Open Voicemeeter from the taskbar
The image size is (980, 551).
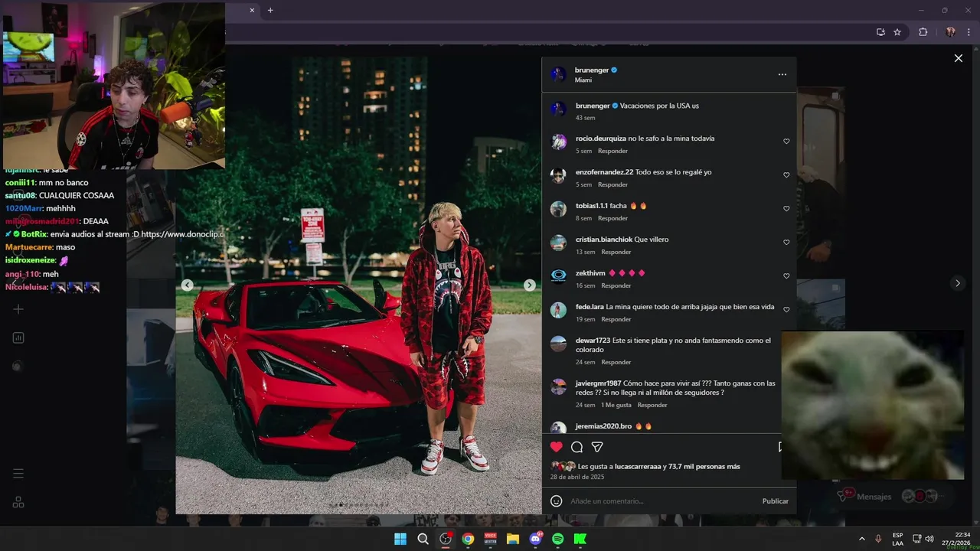pyautogui.click(x=490, y=539)
